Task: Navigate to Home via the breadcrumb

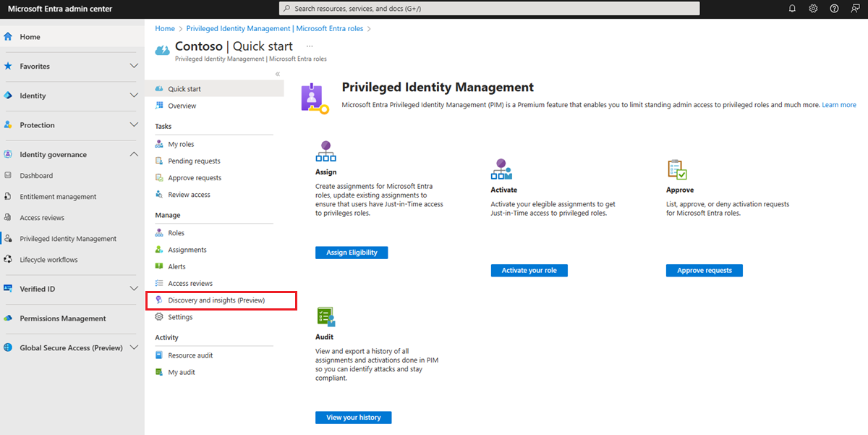Action: coord(165,28)
